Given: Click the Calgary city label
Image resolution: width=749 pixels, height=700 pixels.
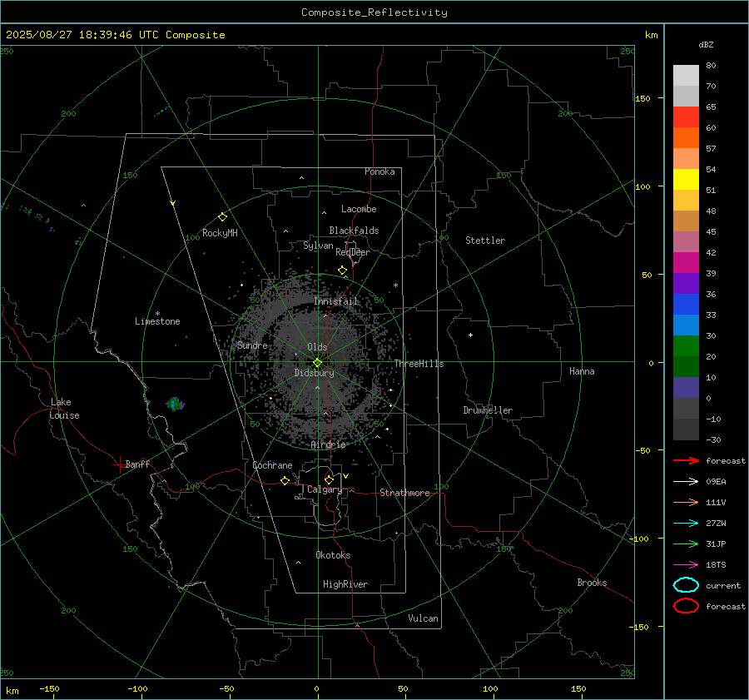Looking at the screenshot, I should pos(325,489).
